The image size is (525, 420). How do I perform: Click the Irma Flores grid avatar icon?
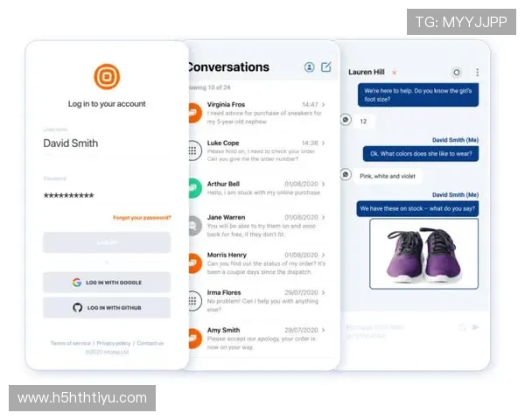point(193,302)
